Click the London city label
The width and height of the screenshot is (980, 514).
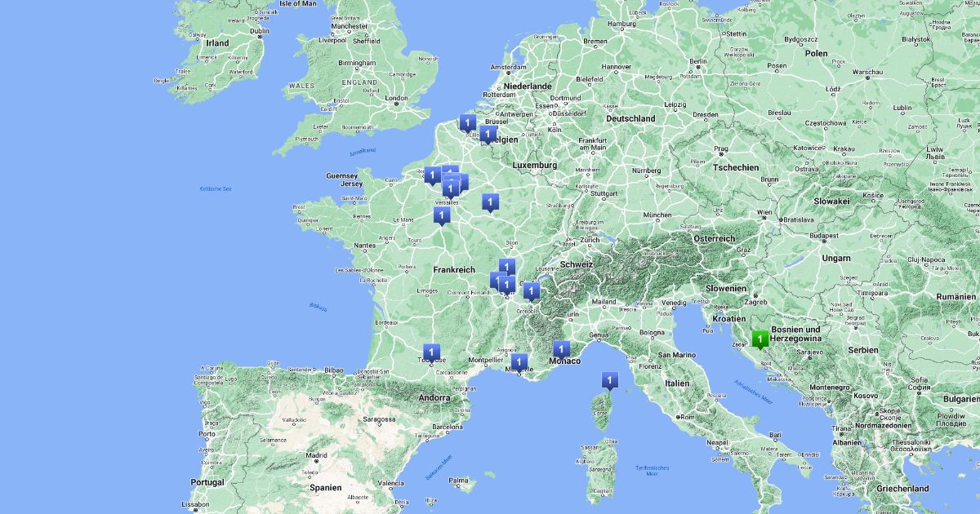tap(396, 99)
